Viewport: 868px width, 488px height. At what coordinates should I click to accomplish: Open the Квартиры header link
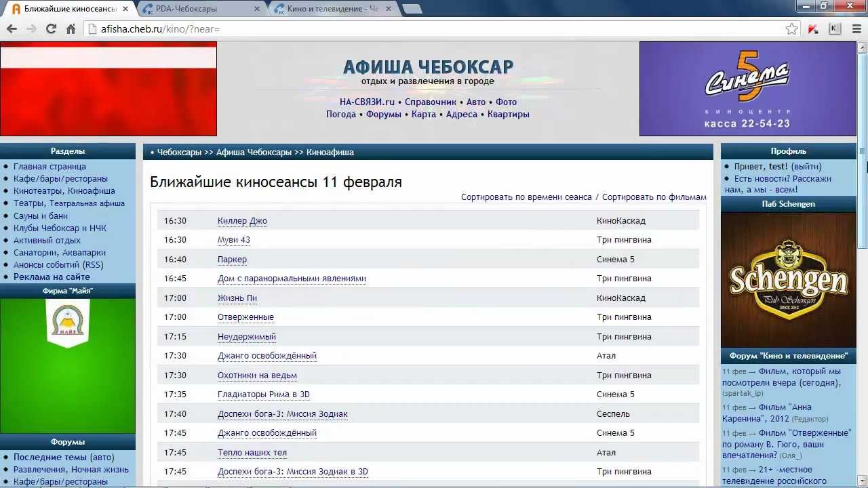(508, 115)
